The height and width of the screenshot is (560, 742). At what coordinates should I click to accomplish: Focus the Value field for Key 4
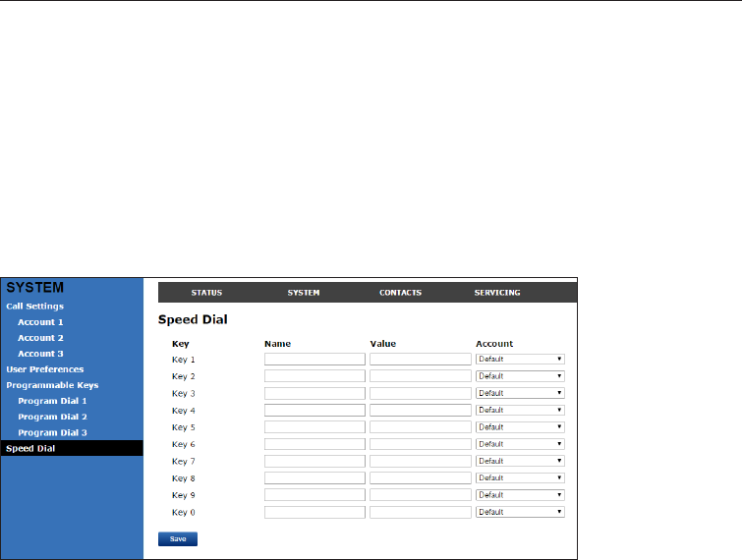421,410
